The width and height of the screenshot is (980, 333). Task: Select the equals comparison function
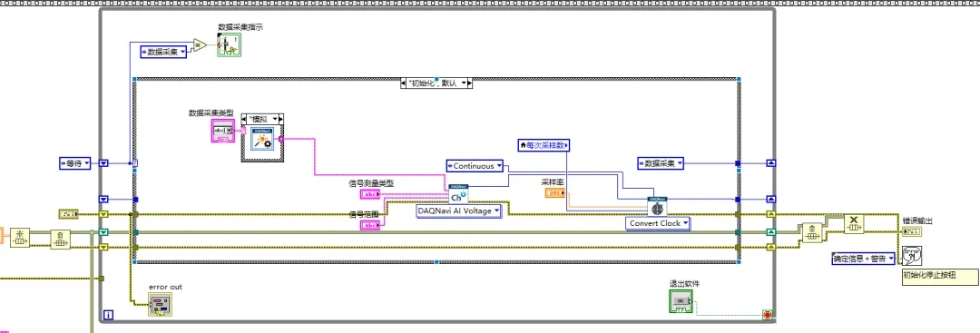coord(200,45)
